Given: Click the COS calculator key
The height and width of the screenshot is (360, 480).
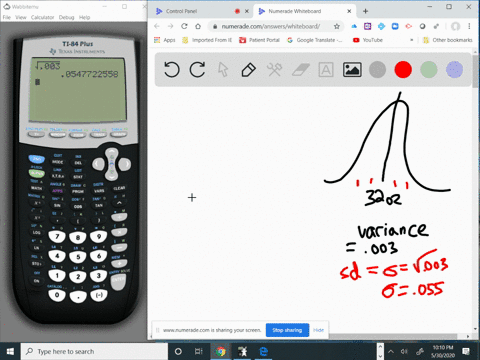Looking at the screenshot, I should (78, 207).
